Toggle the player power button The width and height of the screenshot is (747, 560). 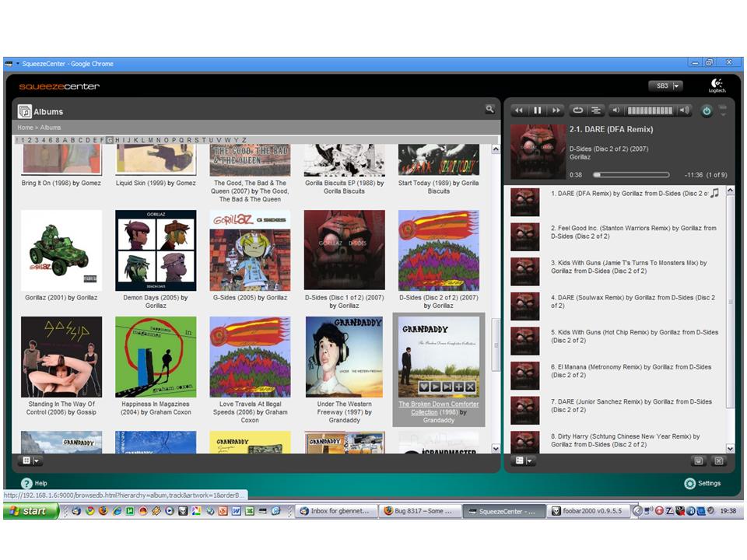pos(707,110)
